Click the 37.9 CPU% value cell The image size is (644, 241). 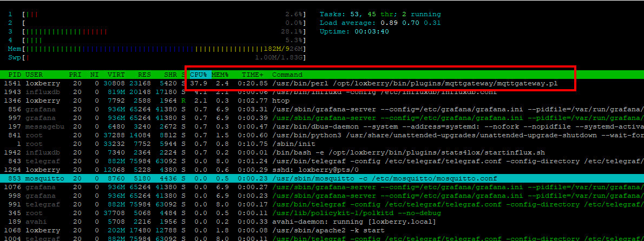pos(199,83)
